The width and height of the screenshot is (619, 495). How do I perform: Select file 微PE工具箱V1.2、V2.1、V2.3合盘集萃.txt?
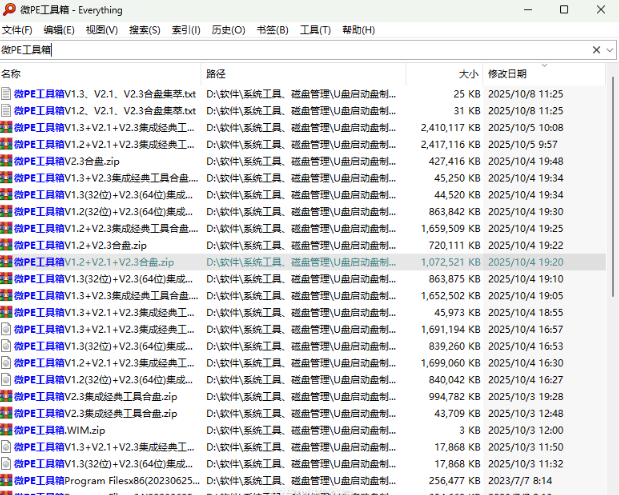(x=105, y=111)
